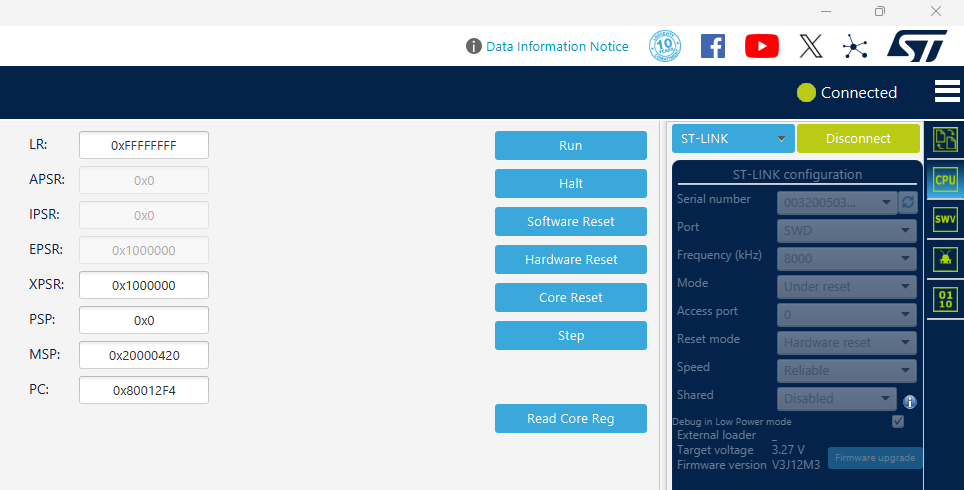Click the Disconnect button
This screenshot has width=964, height=490.
(x=858, y=138)
